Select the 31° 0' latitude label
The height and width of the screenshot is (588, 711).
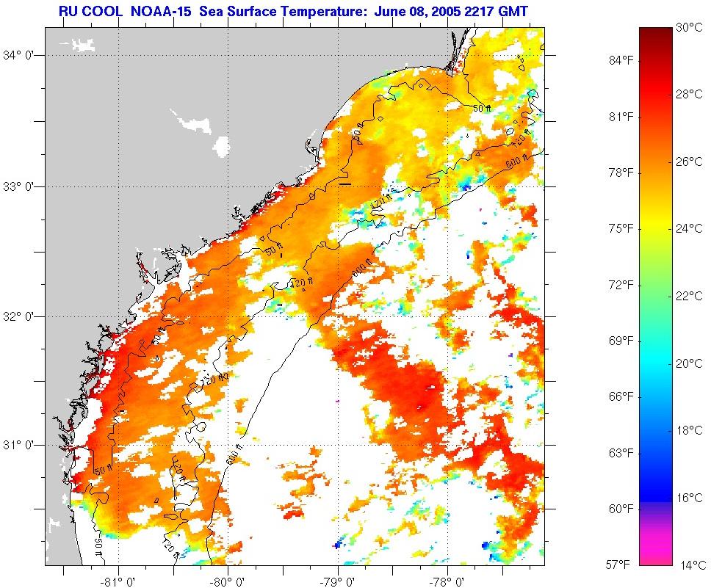click(x=20, y=445)
